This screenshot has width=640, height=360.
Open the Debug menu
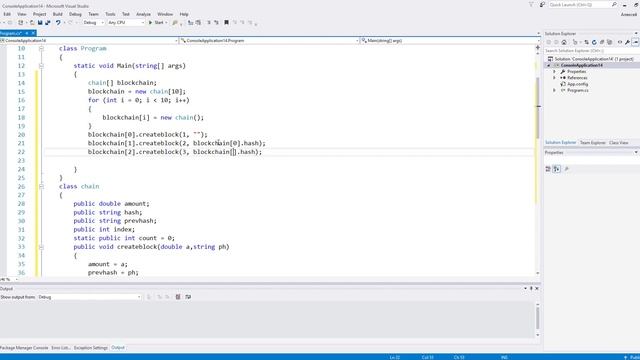(76, 14)
